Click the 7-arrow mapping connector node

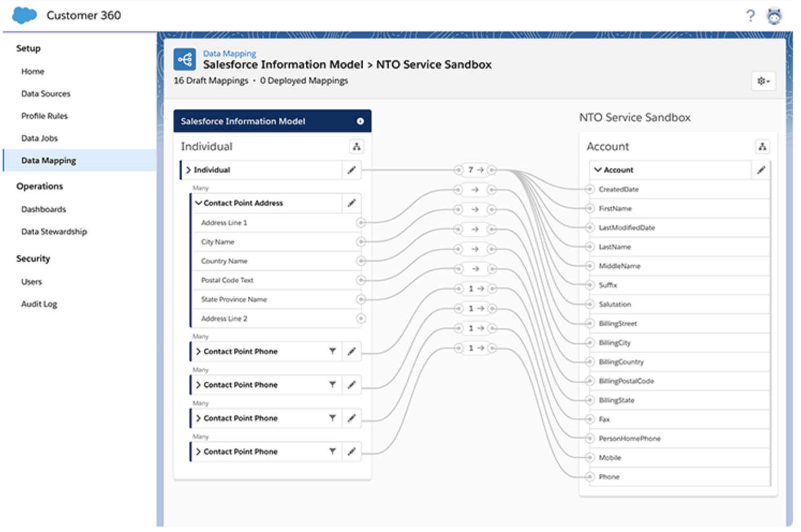[475, 169]
